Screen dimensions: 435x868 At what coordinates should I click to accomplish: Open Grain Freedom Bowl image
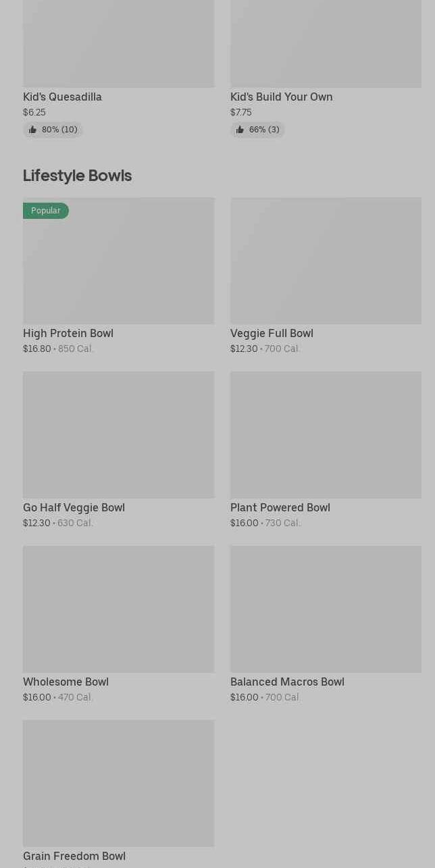coord(118,784)
